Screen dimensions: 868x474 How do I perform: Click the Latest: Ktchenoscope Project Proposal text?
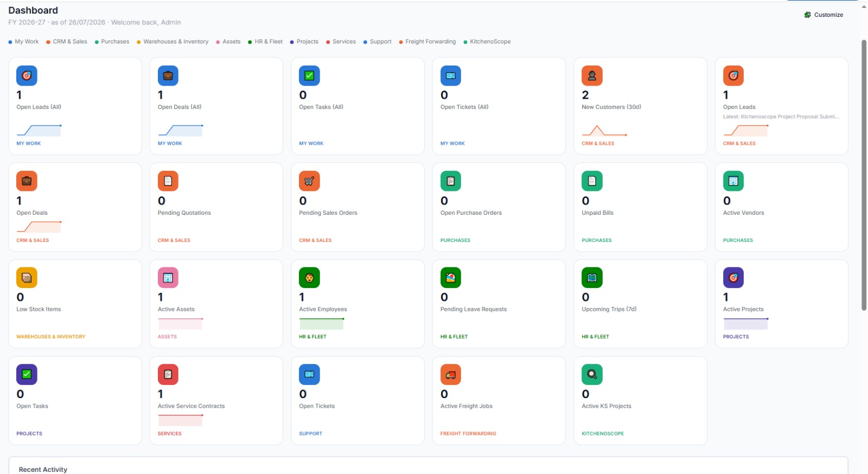(x=781, y=117)
